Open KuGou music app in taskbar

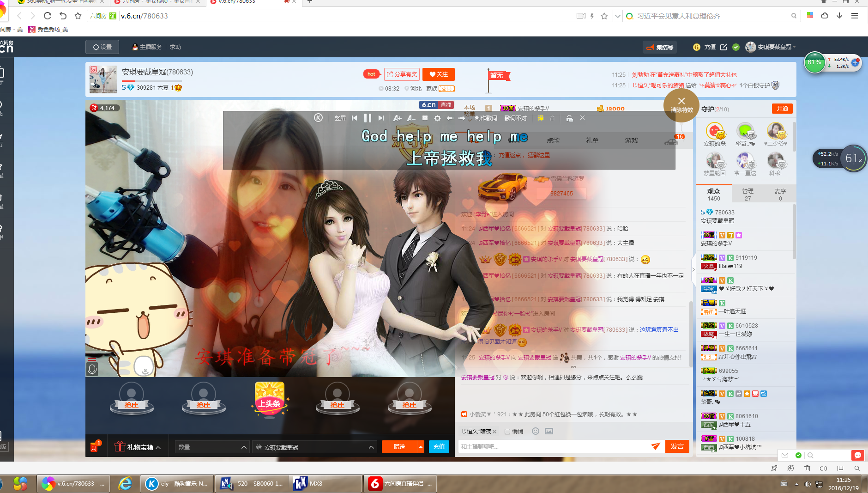(x=176, y=484)
